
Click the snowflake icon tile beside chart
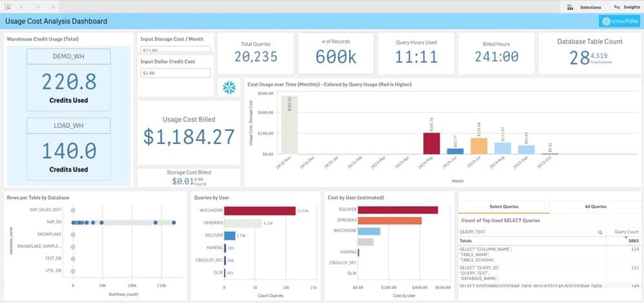click(229, 88)
